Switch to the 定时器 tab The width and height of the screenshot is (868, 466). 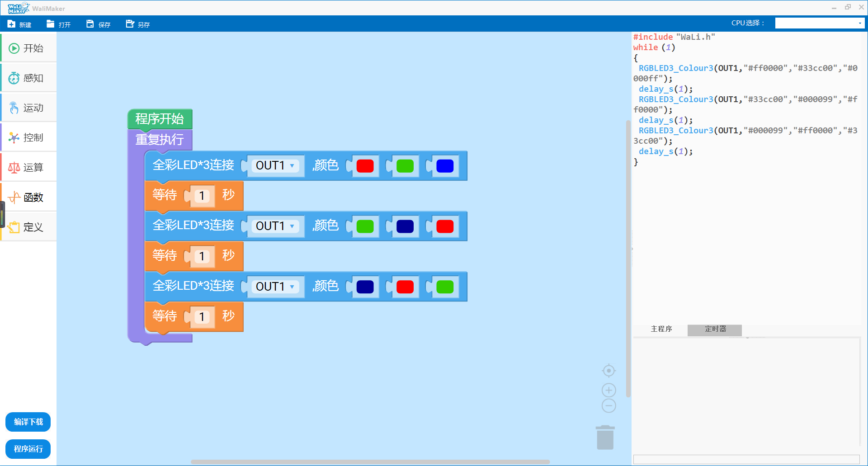click(x=715, y=329)
